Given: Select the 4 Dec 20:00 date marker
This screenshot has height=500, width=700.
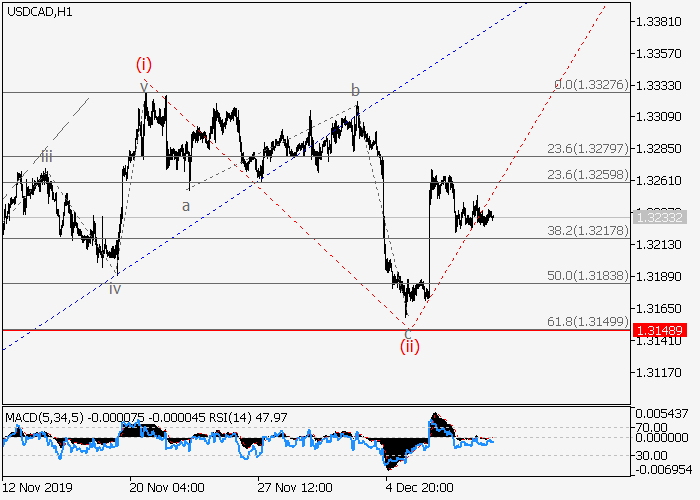Looking at the screenshot, I should pyautogui.click(x=420, y=488).
